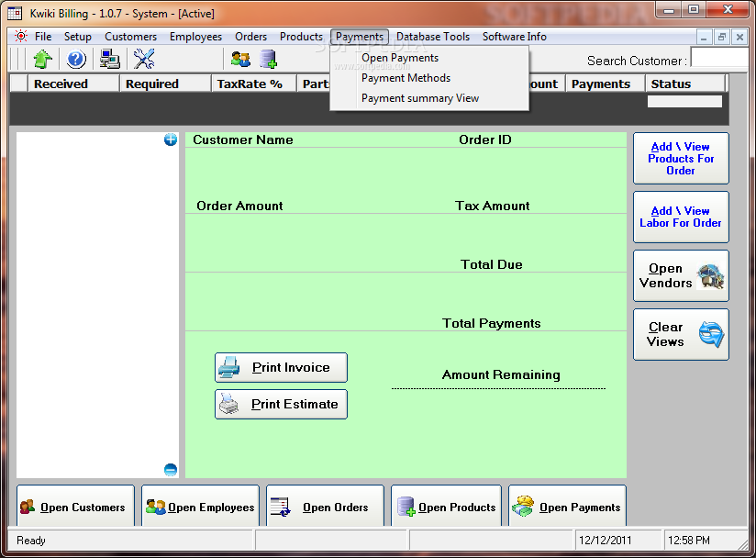This screenshot has height=558, width=756.
Task: Click the Print Estimate button
Action: (281, 404)
